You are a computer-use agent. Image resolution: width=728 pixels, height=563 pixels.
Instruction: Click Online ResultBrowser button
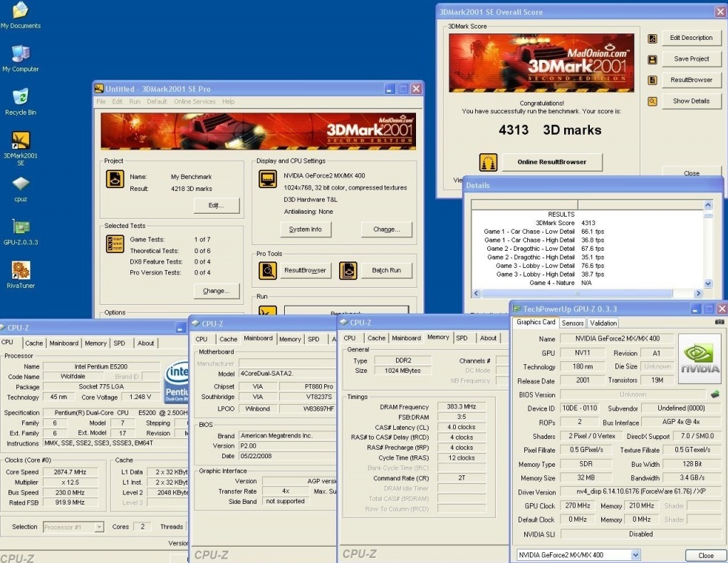(x=551, y=162)
